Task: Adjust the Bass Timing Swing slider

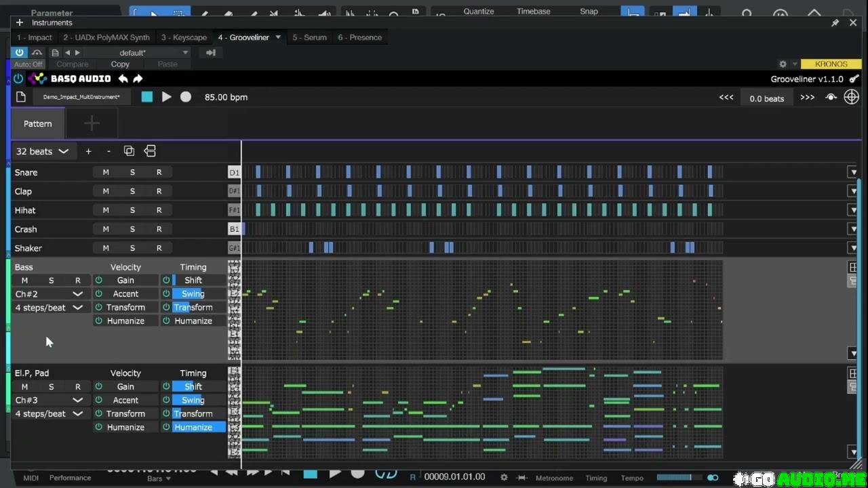Action: [199, 293]
